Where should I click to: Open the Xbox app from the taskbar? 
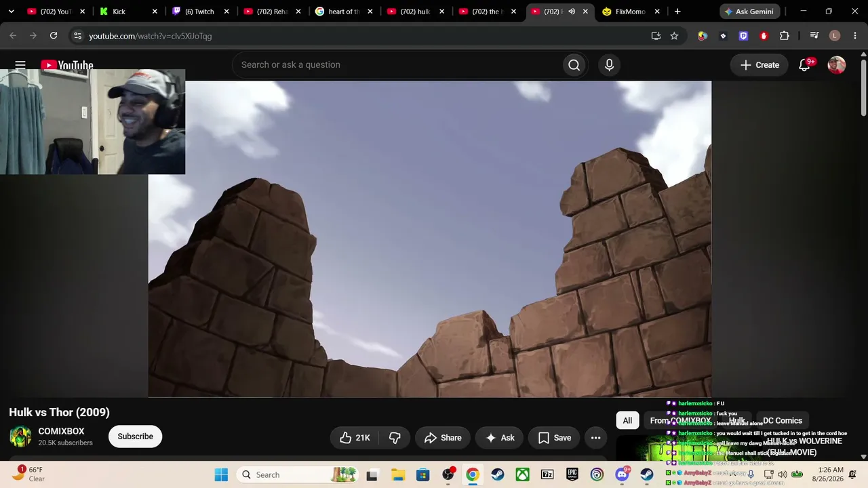click(x=522, y=474)
